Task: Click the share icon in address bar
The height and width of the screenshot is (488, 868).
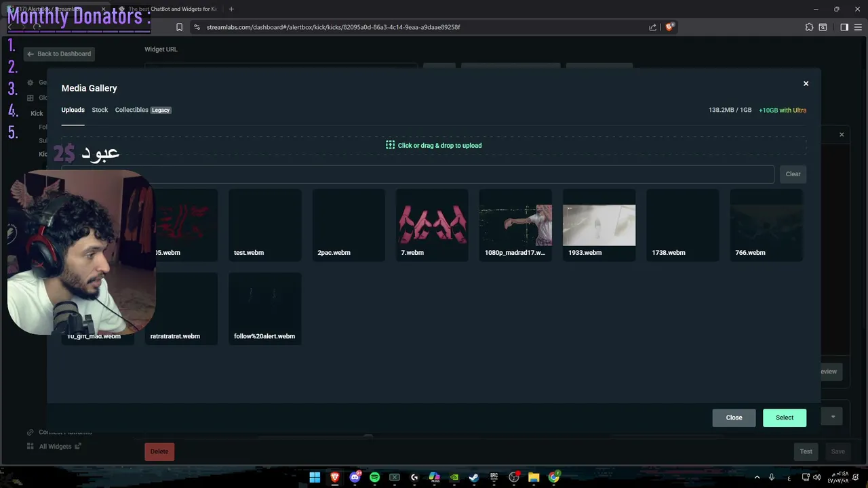Action: click(652, 27)
